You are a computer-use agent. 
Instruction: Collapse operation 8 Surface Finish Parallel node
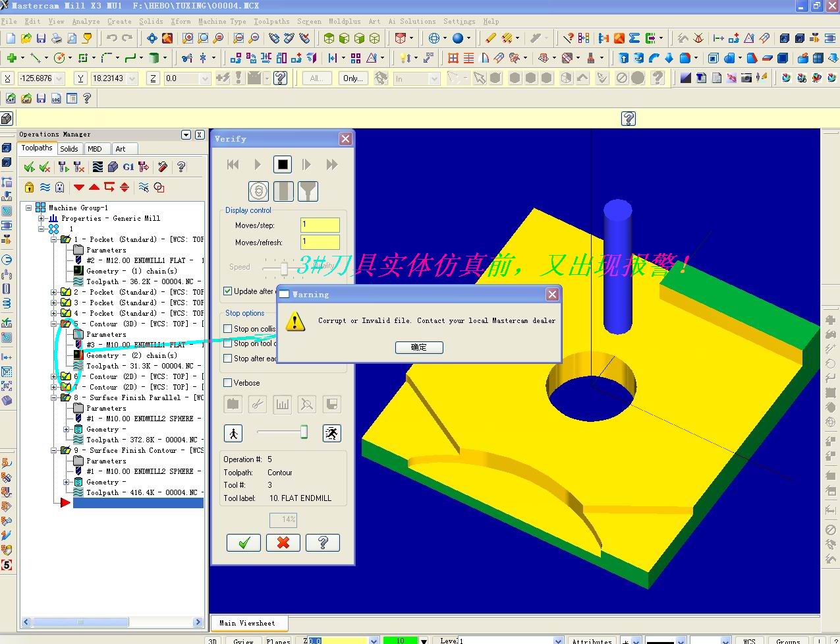pyautogui.click(x=54, y=397)
